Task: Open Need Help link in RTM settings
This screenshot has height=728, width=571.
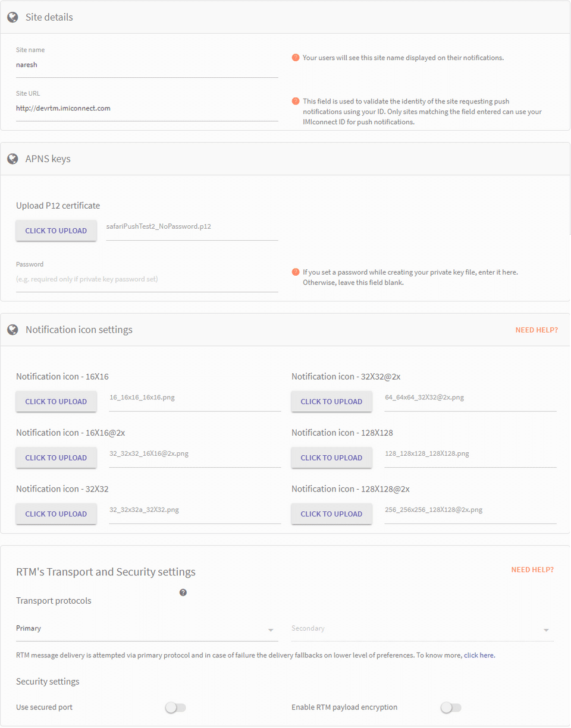Action: [x=532, y=570]
